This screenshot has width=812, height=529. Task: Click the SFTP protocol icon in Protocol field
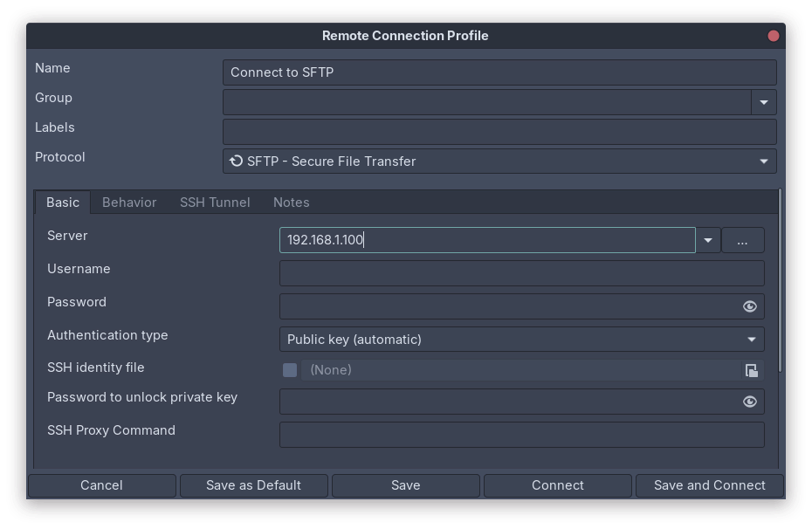pos(235,161)
